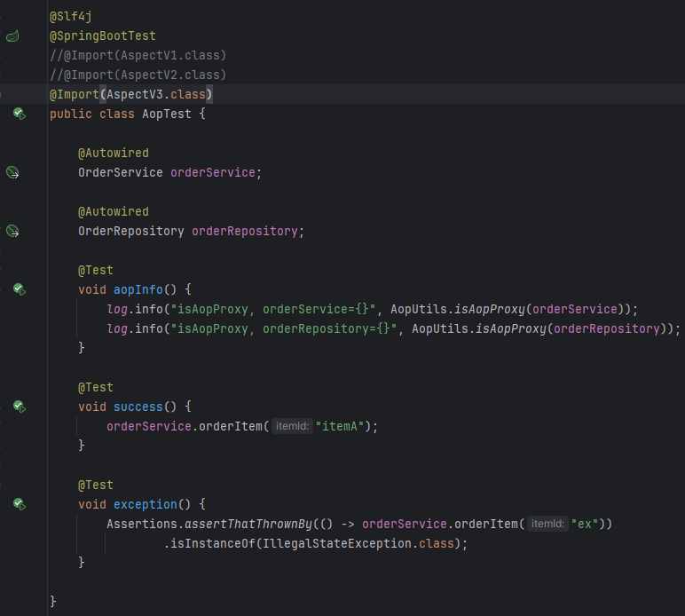Click commented line //@Import(AspectV2.class)
This screenshot has width=685, height=616.
coord(138,75)
